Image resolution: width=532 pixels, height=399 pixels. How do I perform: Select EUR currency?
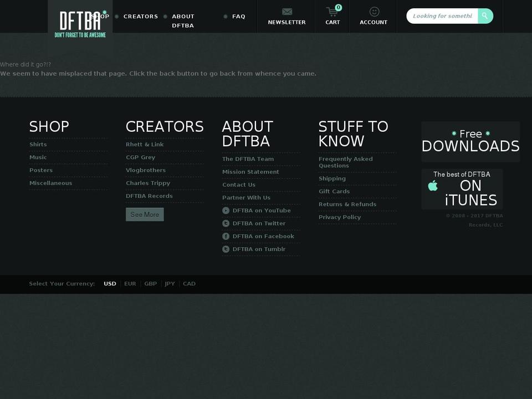click(x=130, y=284)
